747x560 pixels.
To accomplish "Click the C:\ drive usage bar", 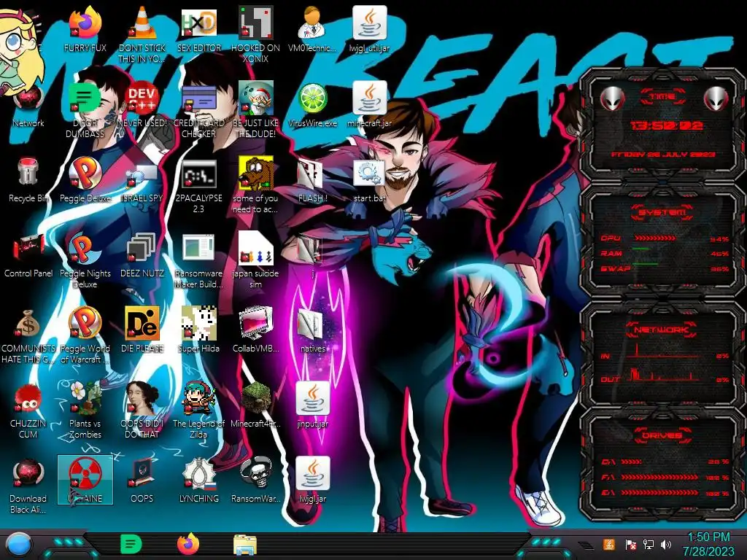I will [632, 462].
